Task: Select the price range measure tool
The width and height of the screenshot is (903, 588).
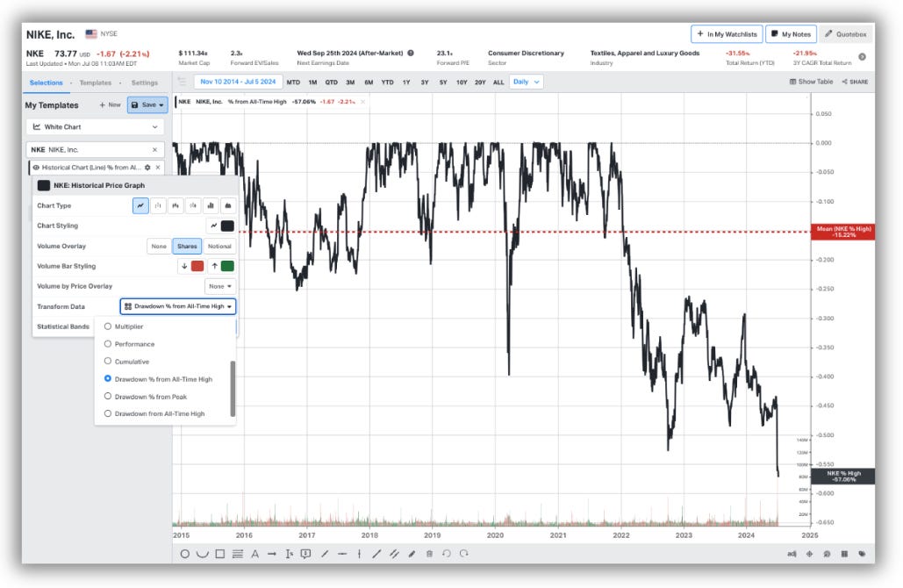Action: [289, 554]
